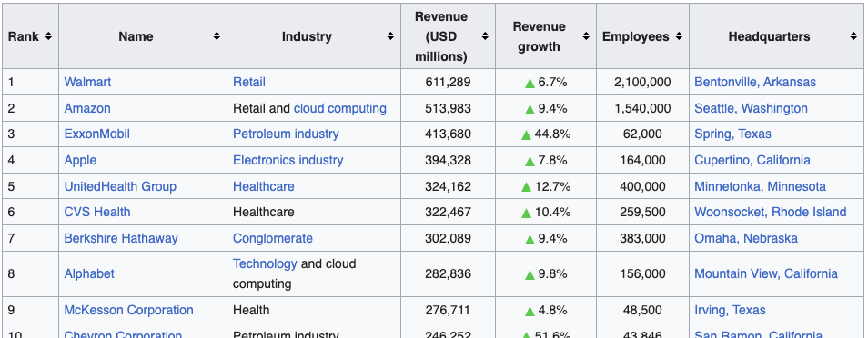This screenshot has width=868, height=338.
Task: Click the Electronics industry link
Action: coord(288,161)
